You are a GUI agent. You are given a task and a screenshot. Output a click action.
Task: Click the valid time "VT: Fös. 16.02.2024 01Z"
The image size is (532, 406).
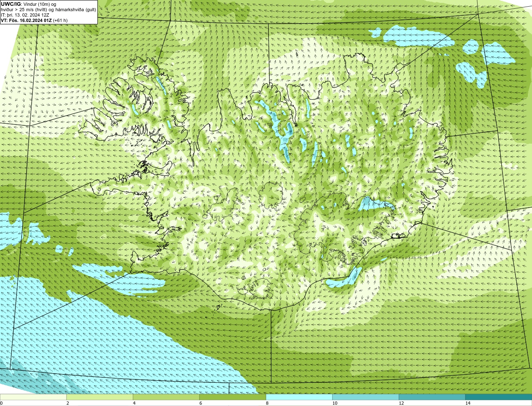[26, 20]
